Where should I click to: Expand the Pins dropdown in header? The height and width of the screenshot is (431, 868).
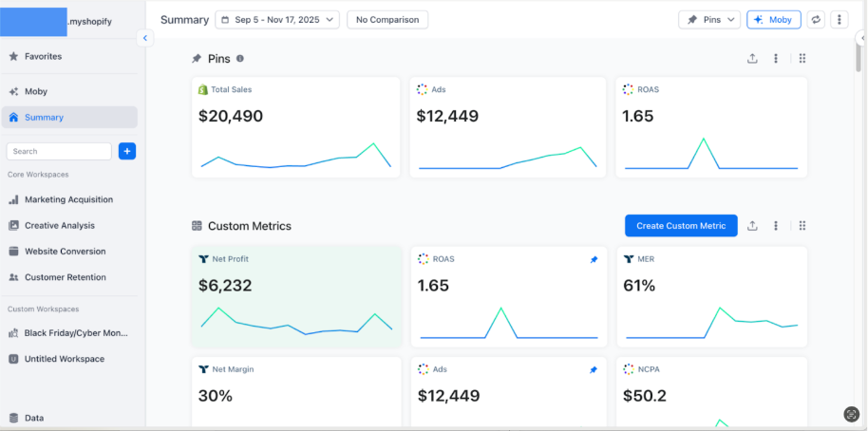pyautogui.click(x=709, y=19)
